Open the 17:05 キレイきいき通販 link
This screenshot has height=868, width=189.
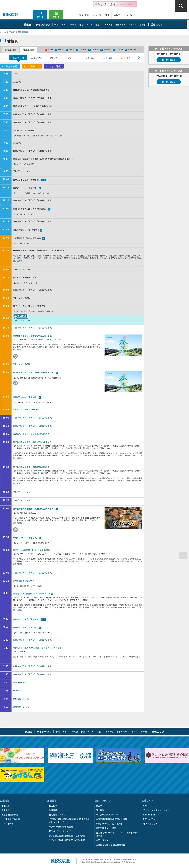click(22, 364)
